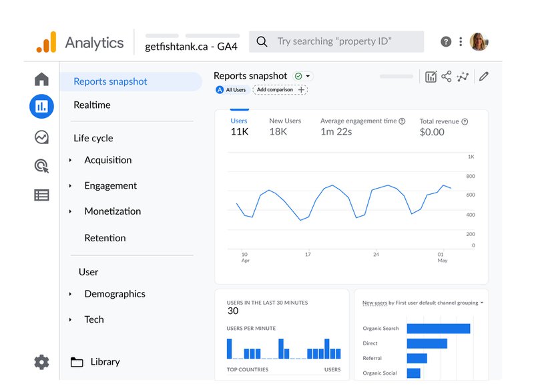Click the search bar to find a property ID
534x392 pixels.
click(335, 41)
